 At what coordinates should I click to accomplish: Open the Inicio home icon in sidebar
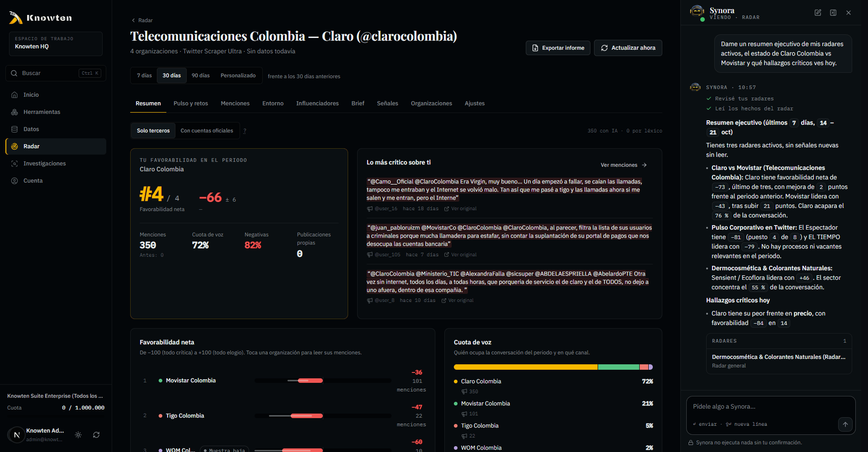pyautogui.click(x=14, y=95)
